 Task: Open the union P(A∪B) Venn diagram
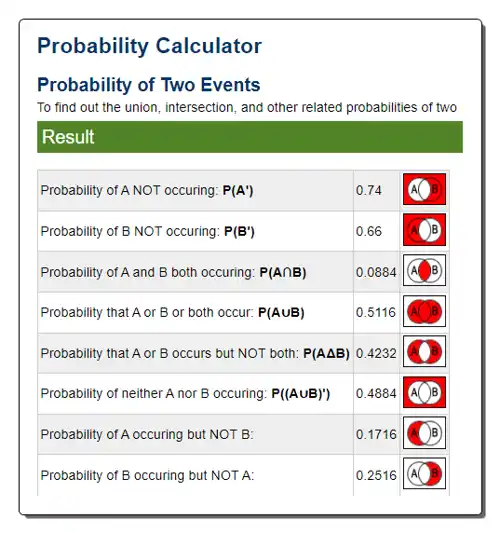(424, 311)
